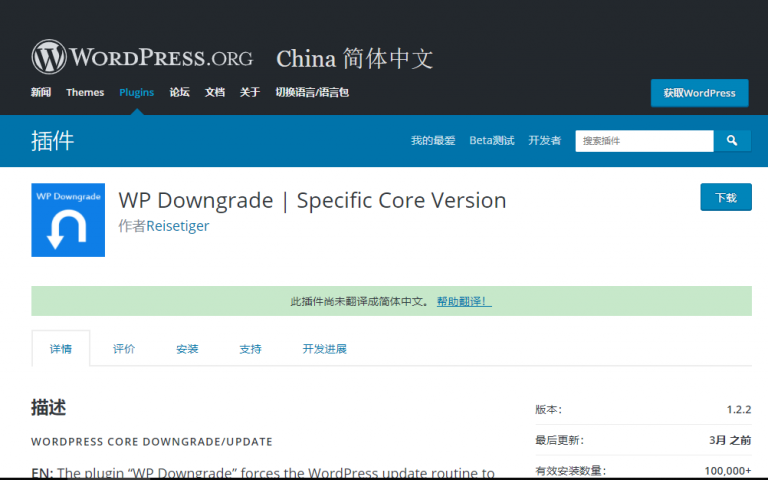Image resolution: width=768 pixels, height=480 pixels.
Task: Click the plugin title WP Downgrade
Action: (312, 200)
